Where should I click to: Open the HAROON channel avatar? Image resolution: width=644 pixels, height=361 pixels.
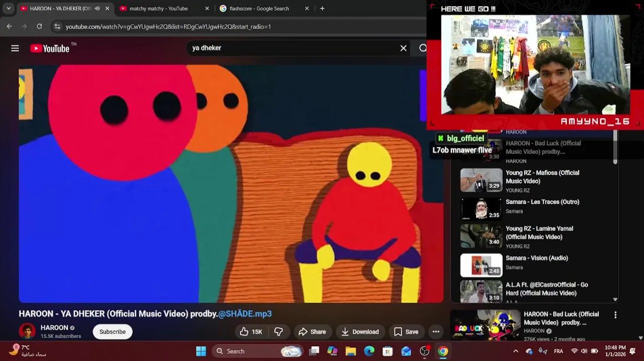click(x=27, y=331)
